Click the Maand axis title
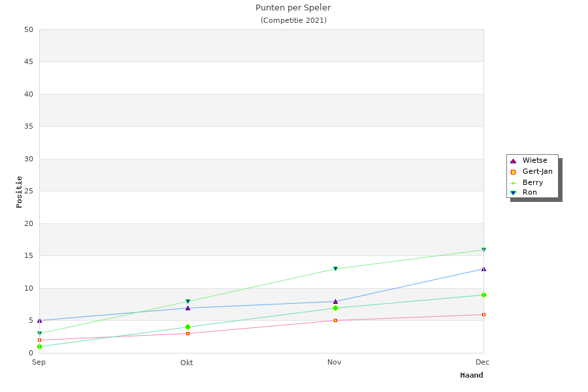588x392 pixels. [x=472, y=376]
